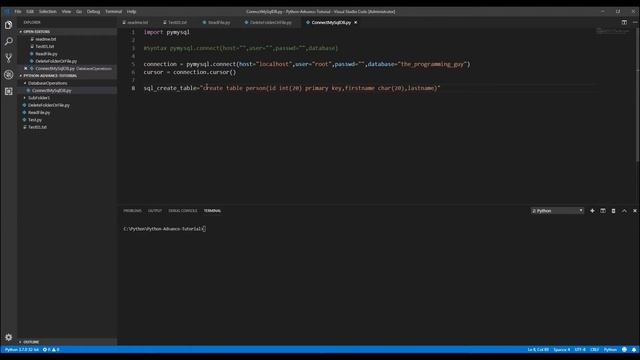This screenshot has height=360, width=640.
Task: Open the Debug view in activity bar
Action: 9,75
